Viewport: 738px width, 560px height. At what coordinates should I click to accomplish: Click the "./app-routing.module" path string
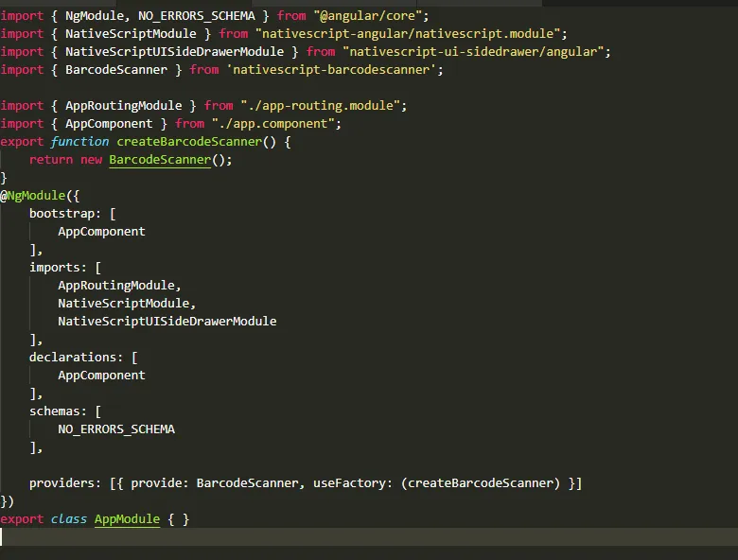point(324,106)
